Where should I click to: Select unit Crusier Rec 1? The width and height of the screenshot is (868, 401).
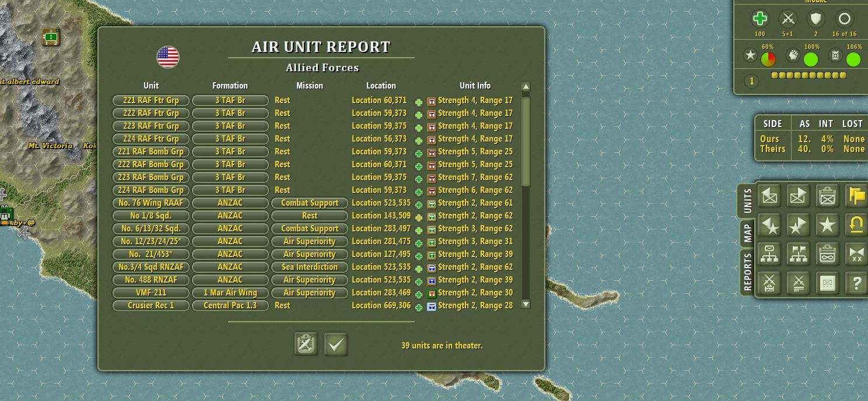(151, 305)
